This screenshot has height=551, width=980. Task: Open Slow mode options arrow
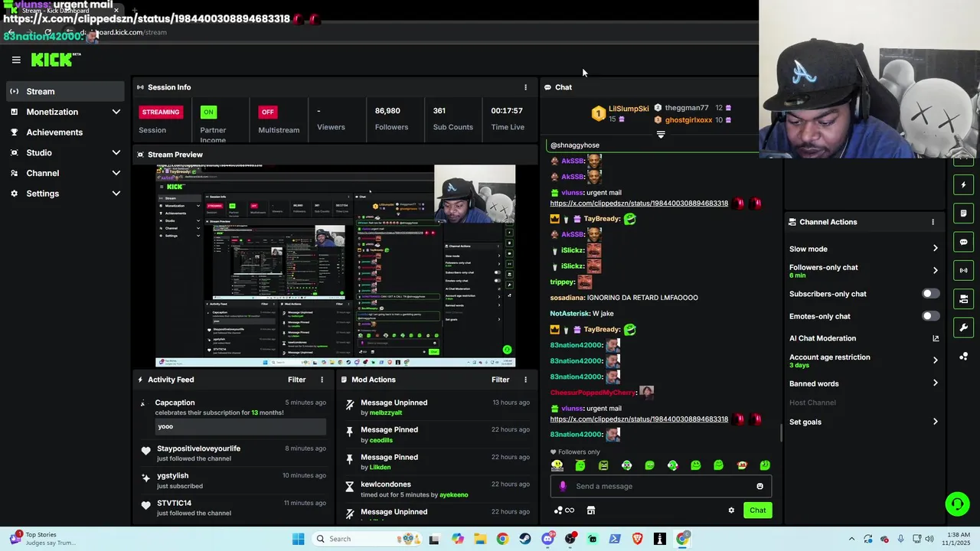tap(935, 249)
